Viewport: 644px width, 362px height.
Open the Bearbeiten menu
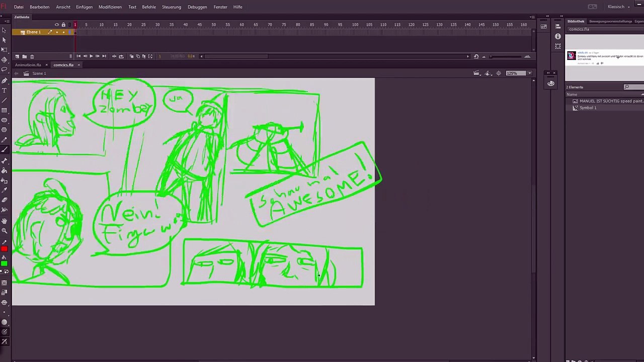click(39, 7)
